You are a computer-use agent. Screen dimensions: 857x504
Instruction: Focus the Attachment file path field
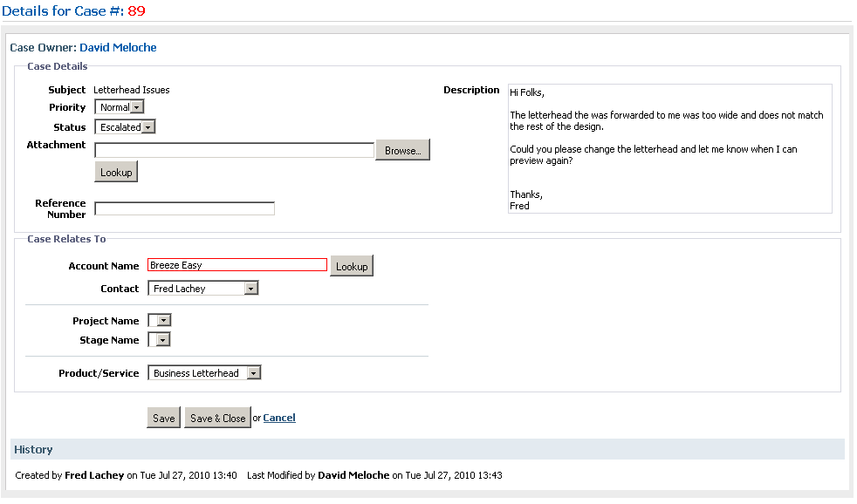coord(235,150)
